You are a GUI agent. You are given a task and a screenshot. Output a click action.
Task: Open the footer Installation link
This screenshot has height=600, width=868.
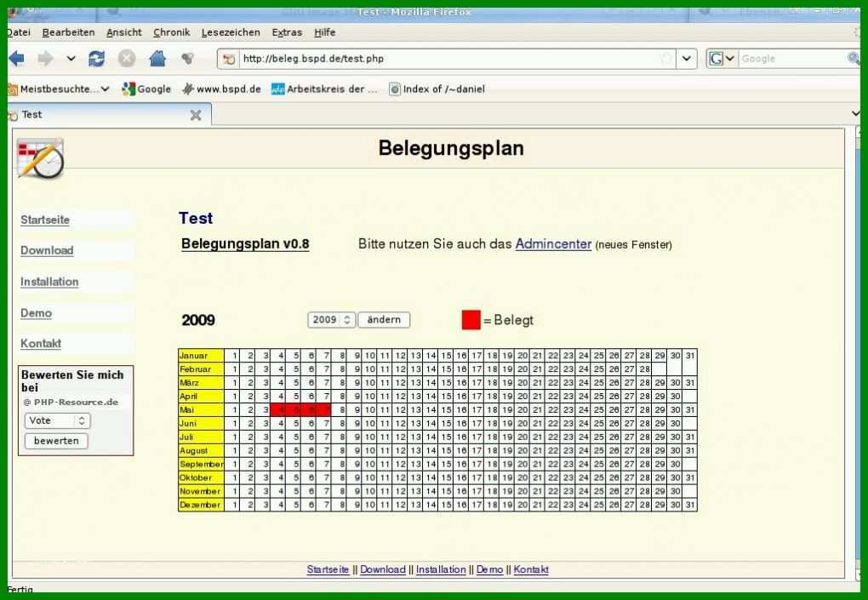[441, 569]
